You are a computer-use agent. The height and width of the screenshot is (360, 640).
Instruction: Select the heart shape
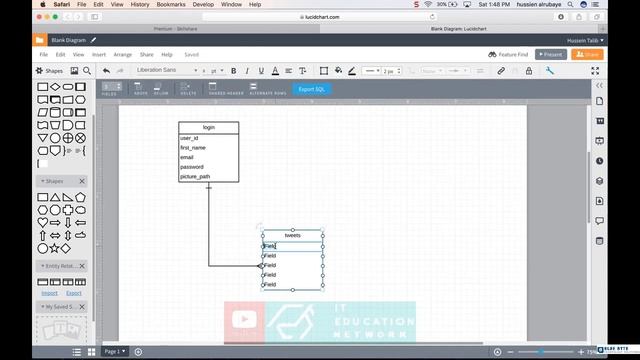[x=42, y=222]
